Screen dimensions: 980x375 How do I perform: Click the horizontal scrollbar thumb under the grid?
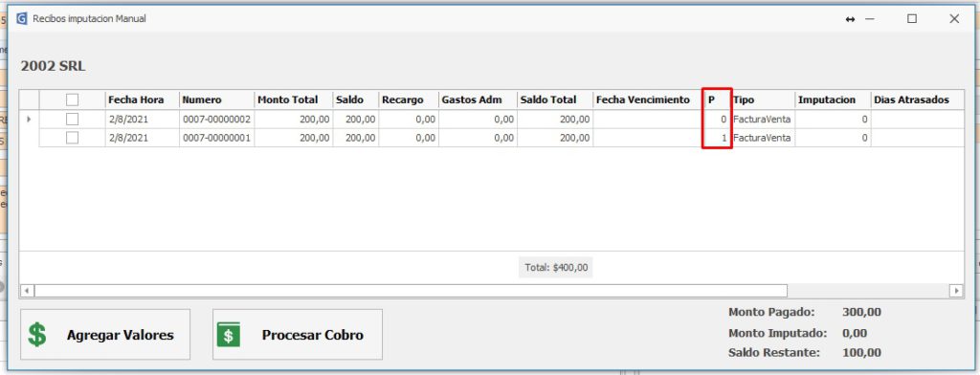(x=411, y=291)
